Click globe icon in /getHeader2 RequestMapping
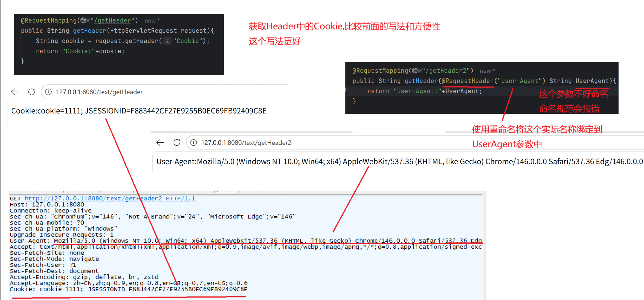 (415, 71)
